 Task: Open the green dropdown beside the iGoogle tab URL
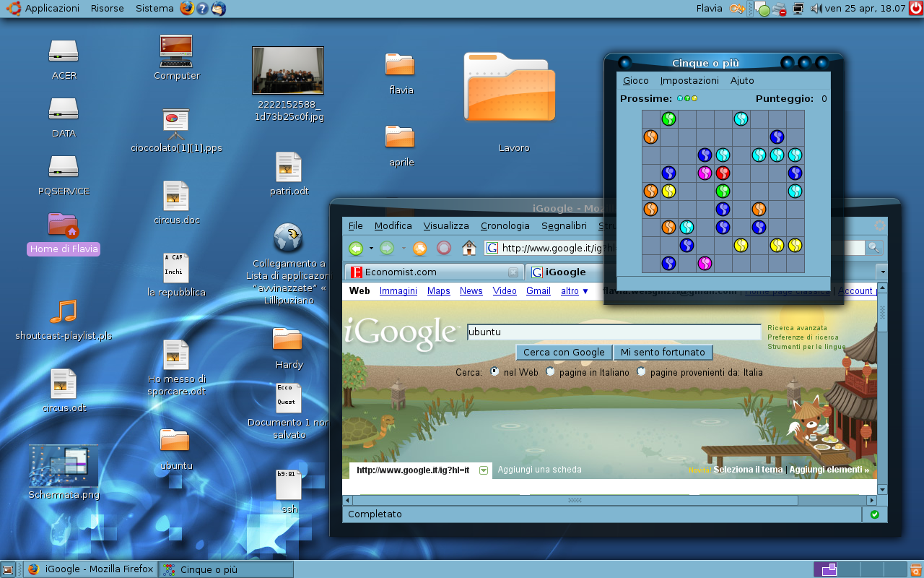[484, 470]
